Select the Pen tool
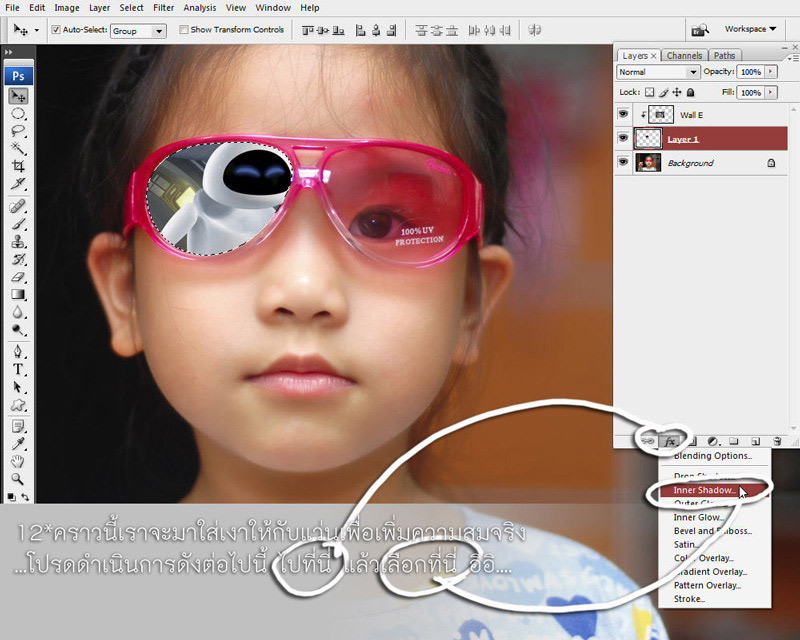This screenshot has width=800, height=640. point(18,352)
